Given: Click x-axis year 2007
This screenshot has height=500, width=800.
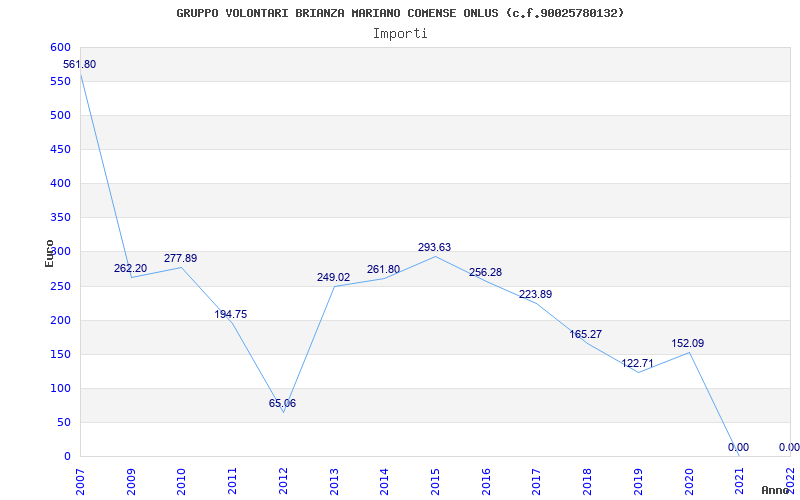Looking at the screenshot, I should (x=81, y=482).
